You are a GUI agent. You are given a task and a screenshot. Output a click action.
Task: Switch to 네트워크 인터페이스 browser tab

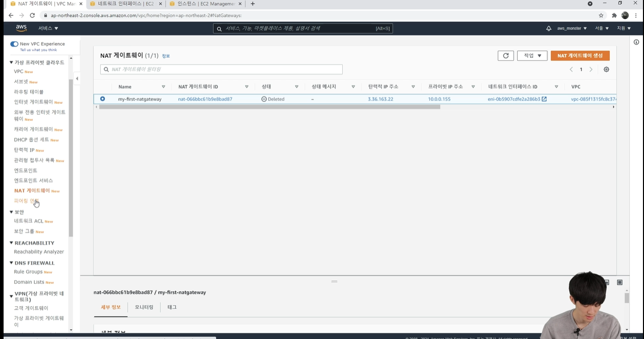point(126,4)
